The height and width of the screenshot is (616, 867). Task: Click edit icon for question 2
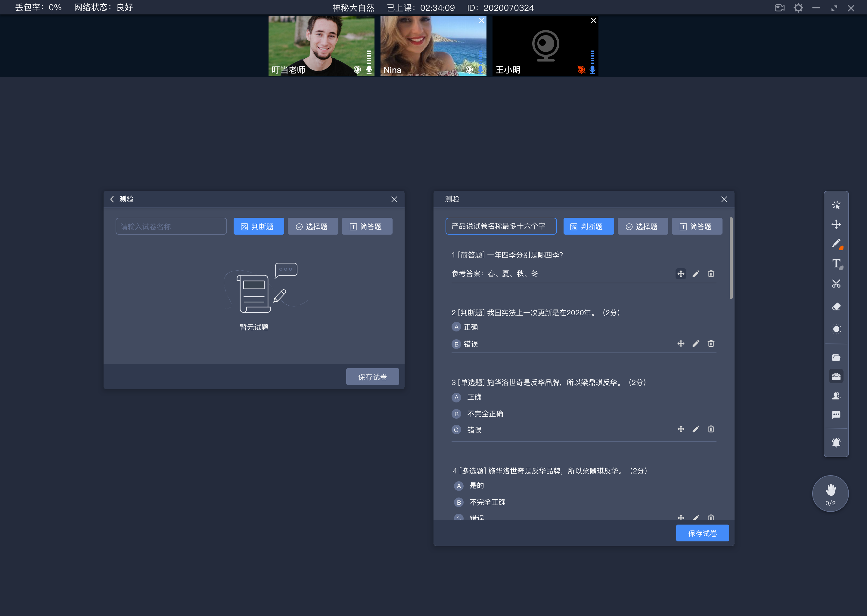696,343
